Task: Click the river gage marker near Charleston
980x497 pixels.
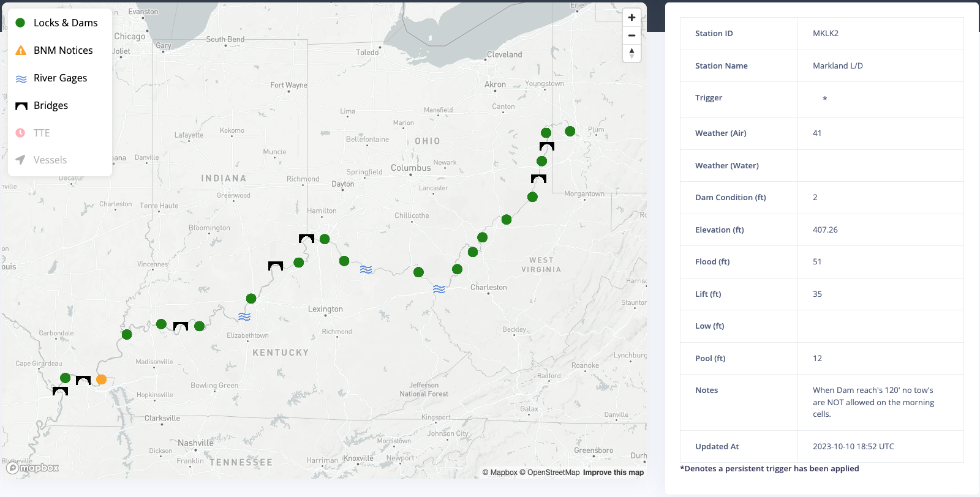Action: tap(439, 289)
